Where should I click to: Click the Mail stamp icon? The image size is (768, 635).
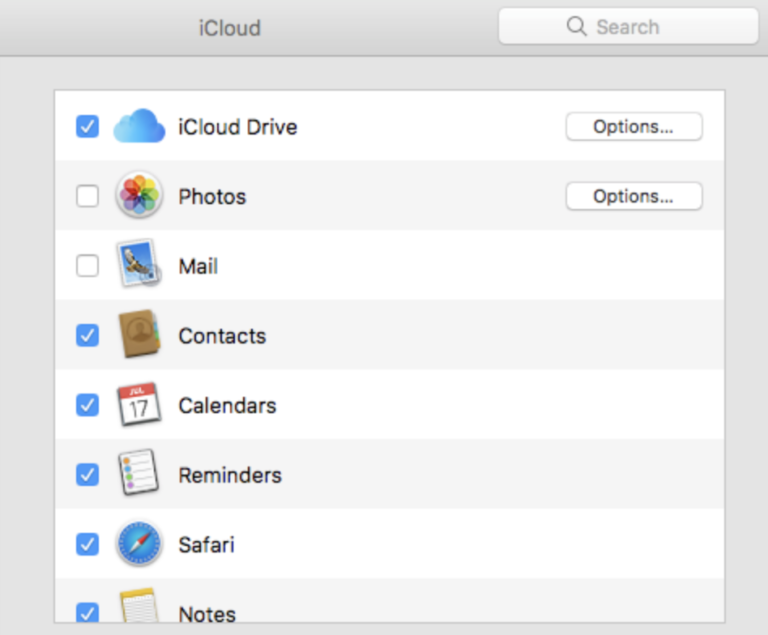(139, 263)
